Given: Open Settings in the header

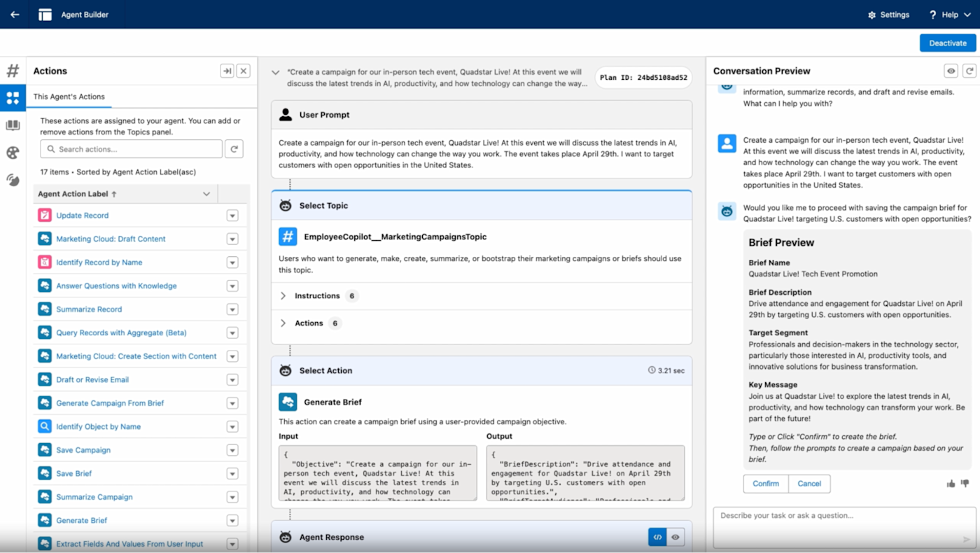Looking at the screenshot, I should click(x=888, y=15).
